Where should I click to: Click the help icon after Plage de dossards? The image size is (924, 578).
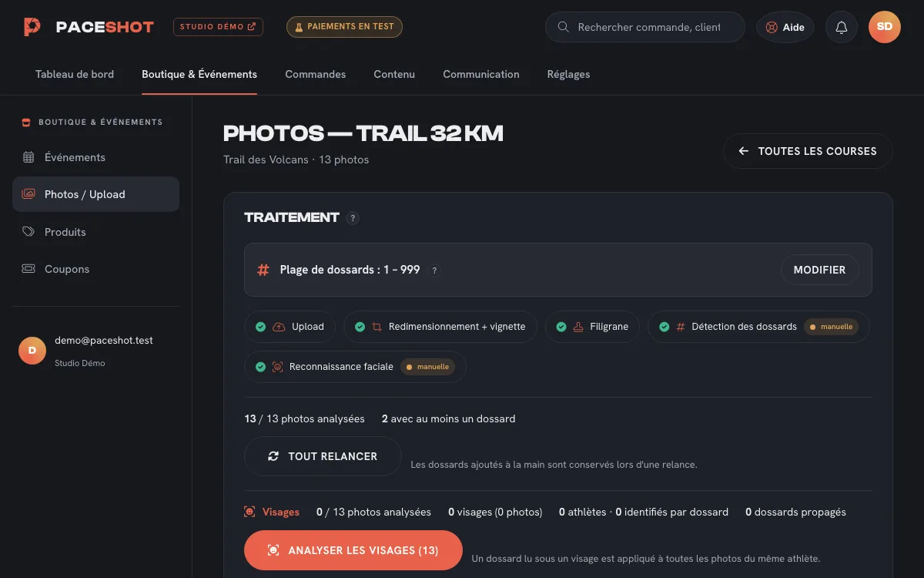tap(434, 271)
